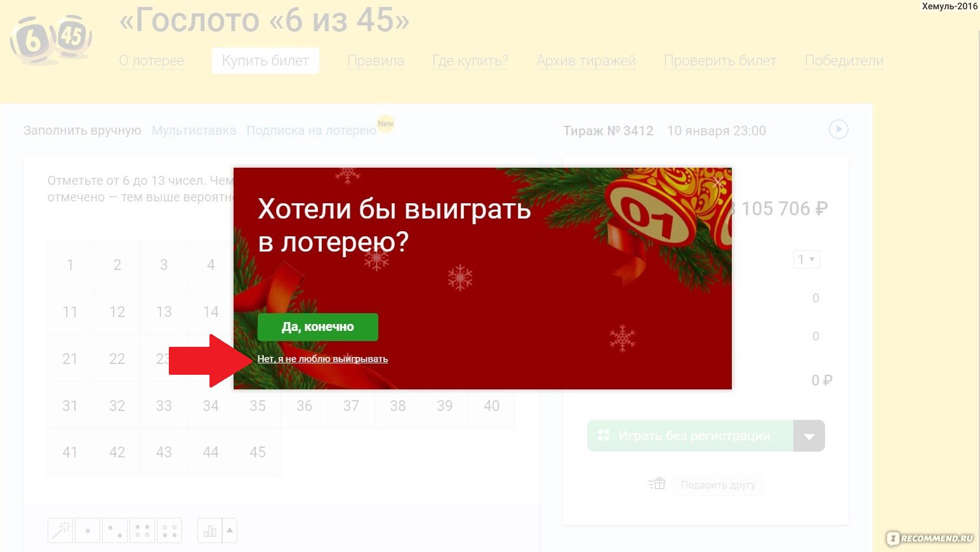
Task: Select number 43 on the ticket
Action: pos(164,452)
